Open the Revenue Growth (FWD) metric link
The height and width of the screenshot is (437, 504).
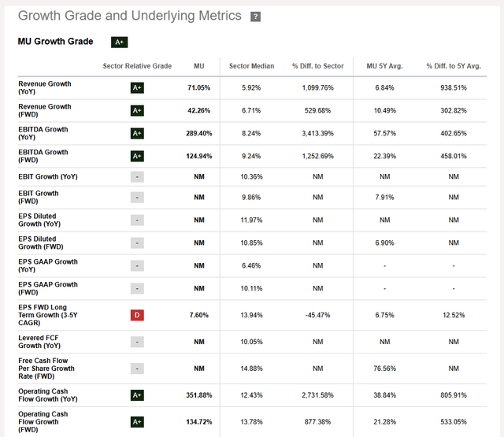(x=45, y=110)
